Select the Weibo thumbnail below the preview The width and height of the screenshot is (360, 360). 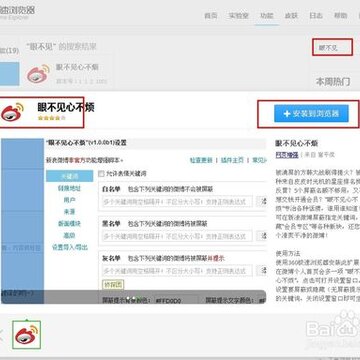[27, 335]
